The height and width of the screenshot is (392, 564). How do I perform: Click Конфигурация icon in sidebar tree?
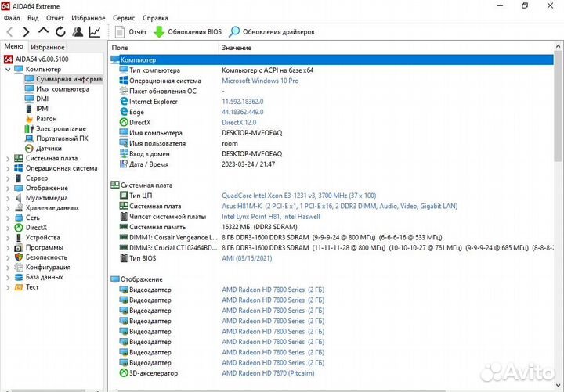pos(19,268)
